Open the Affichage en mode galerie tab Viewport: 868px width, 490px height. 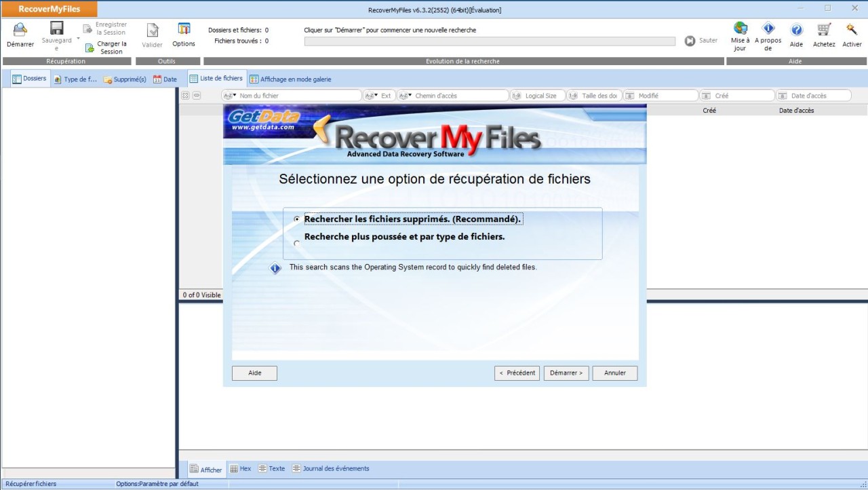coord(292,79)
